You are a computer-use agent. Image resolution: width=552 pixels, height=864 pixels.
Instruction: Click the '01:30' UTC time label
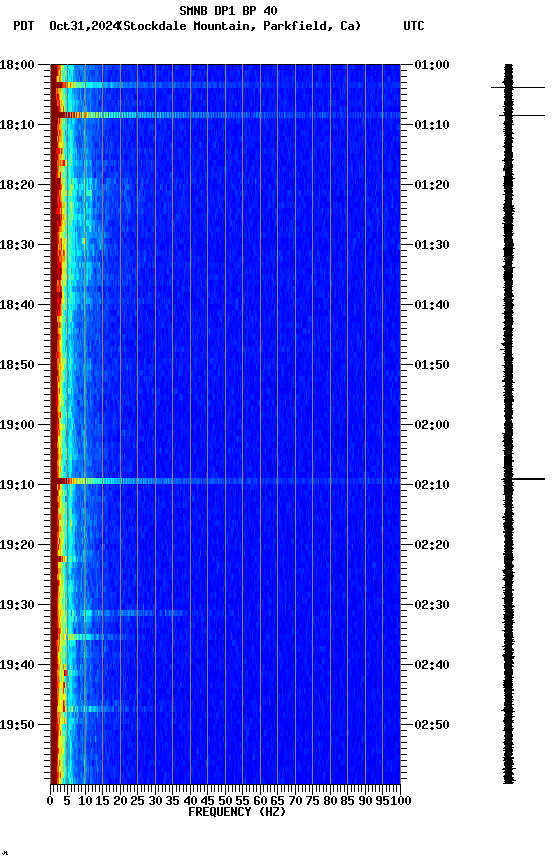(432, 245)
